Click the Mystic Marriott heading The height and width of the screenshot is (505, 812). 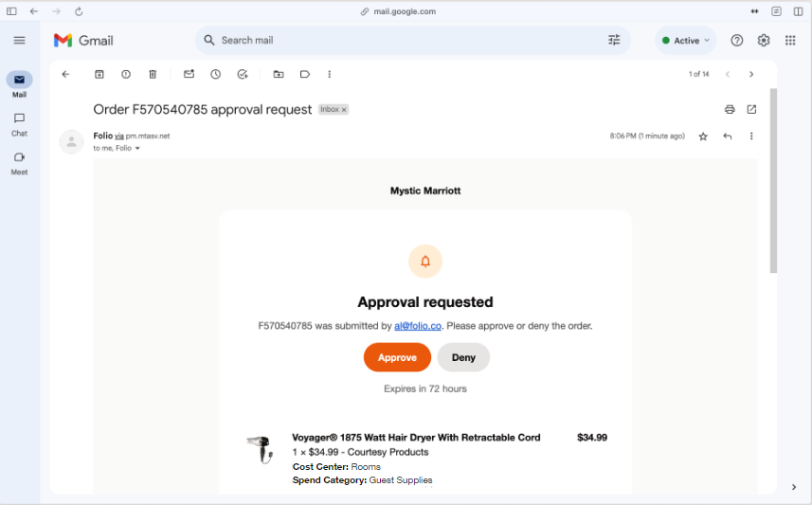tap(425, 190)
